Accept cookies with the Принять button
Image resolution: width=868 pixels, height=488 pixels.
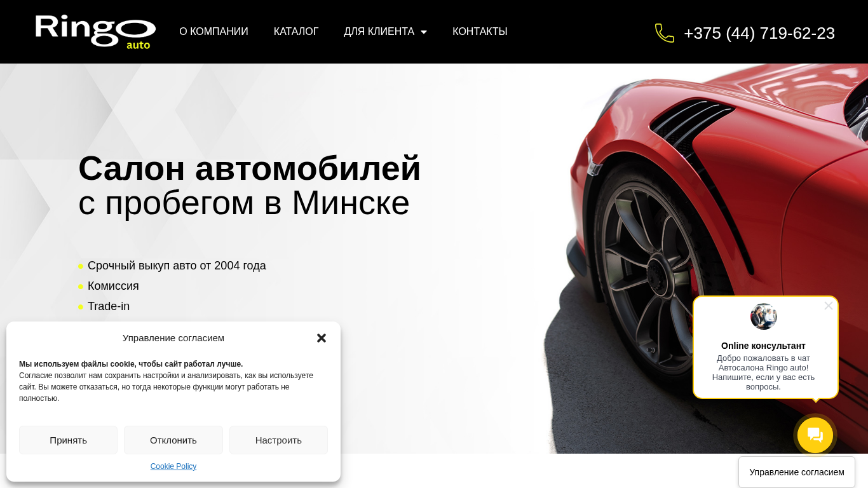[68, 440]
